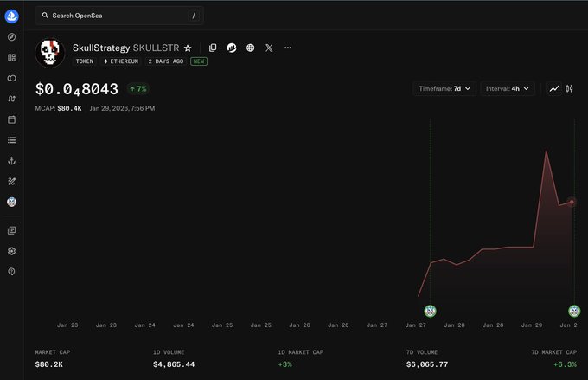Click the MCAP $80.4K text
This screenshot has height=380, width=588.
pos(58,108)
